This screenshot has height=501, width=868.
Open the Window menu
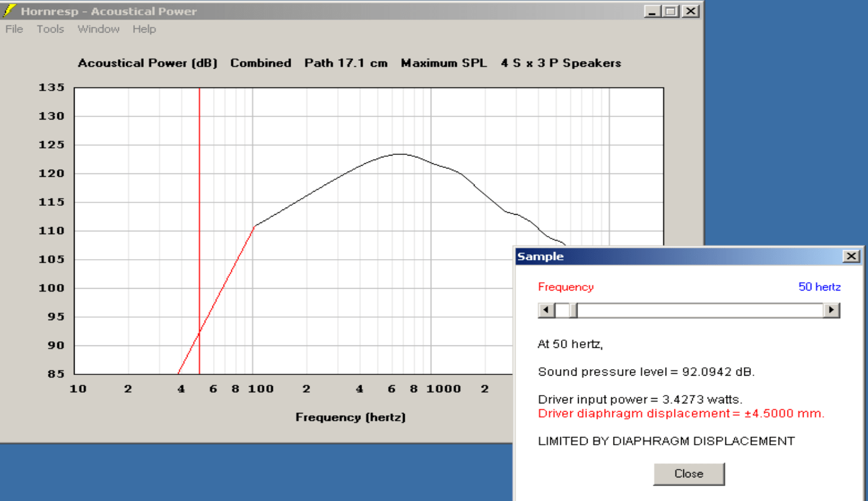coord(98,29)
